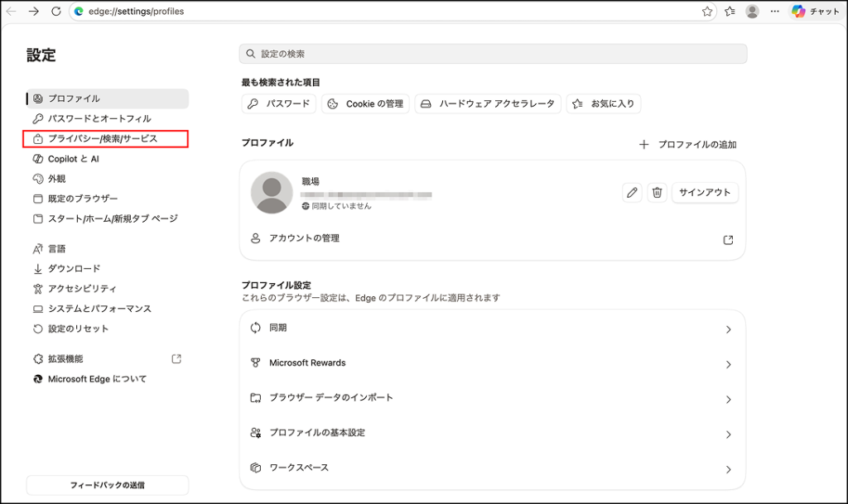
Task: Click the sync icon beside 同期
Action: point(256,328)
